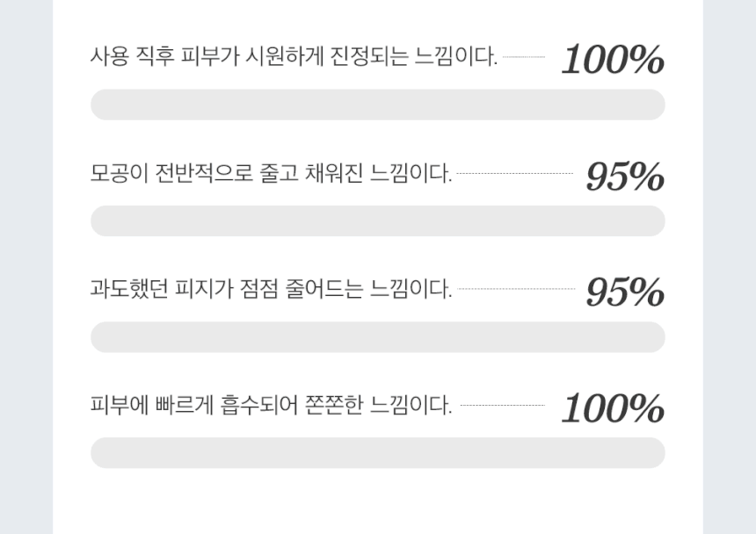Select the 100% figure beside the 흡수되어 statement
This screenshot has width=756, height=534.
point(613,408)
